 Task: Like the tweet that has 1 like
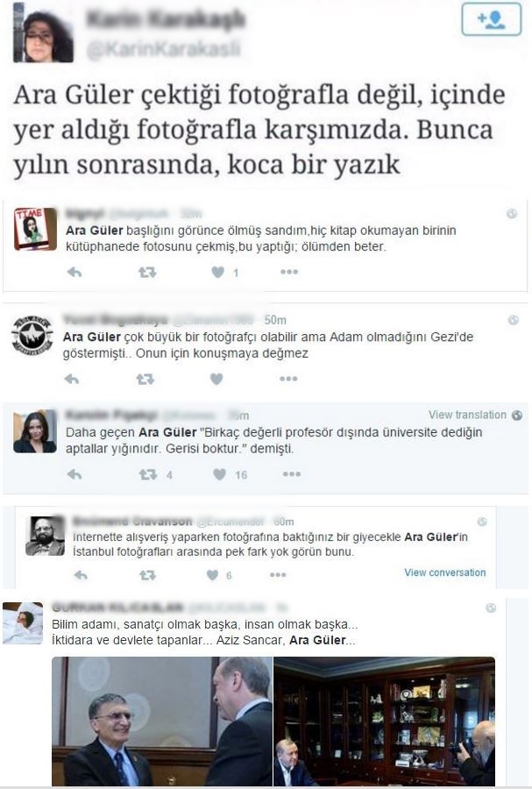pos(217,273)
